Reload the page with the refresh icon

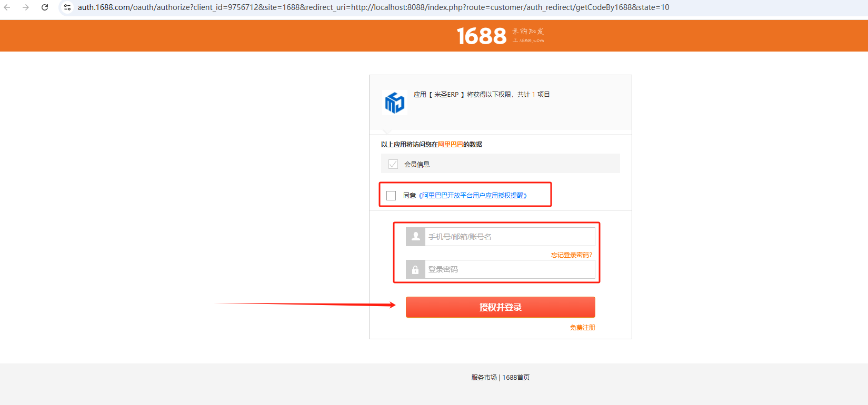[x=45, y=7]
